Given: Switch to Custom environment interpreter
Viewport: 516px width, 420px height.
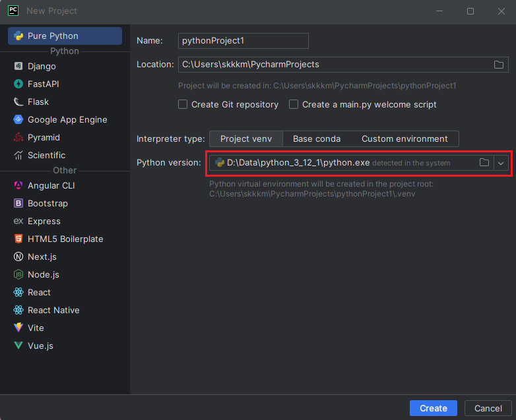Looking at the screenshot, I should pyautogui.click(x=404, y=139).
